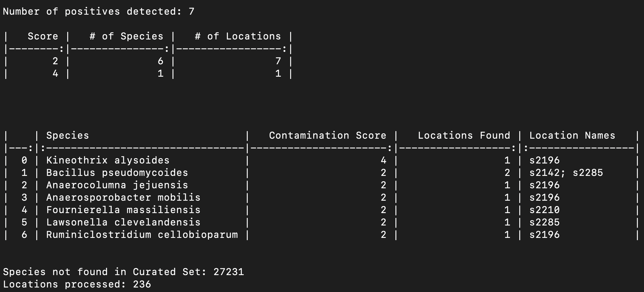Viewport: 644px width, 292px height.
Task: Click location s2210 in Location Names
Action: (544, 210)
